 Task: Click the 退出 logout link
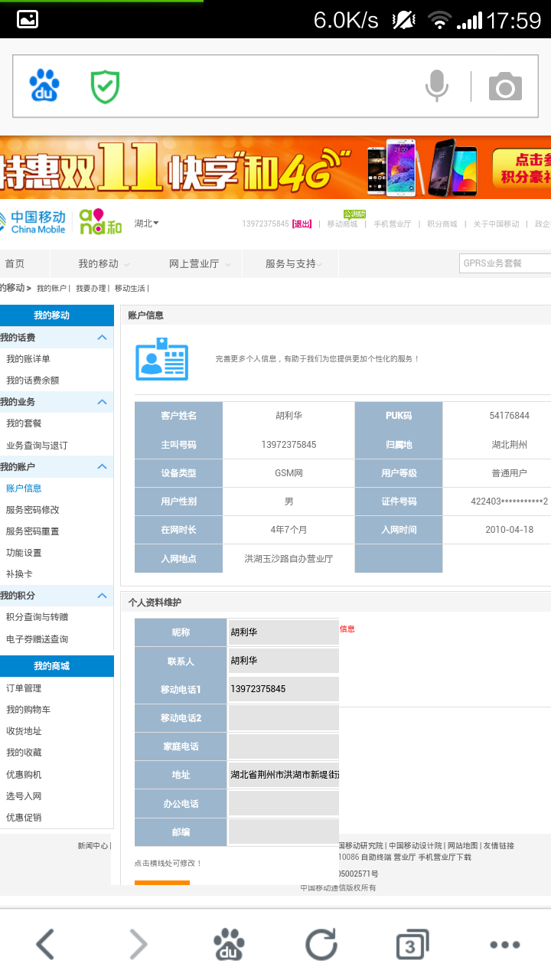[x=302, y=224]
